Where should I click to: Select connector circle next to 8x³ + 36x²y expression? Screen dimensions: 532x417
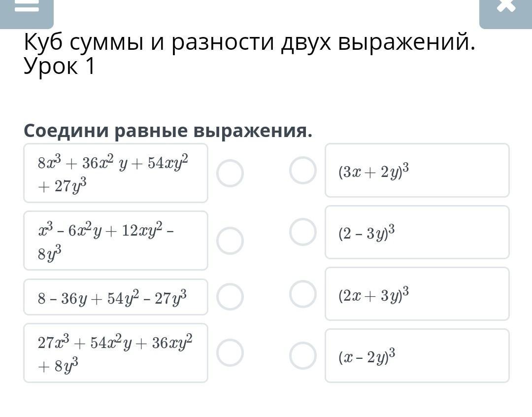coord(230,174)
